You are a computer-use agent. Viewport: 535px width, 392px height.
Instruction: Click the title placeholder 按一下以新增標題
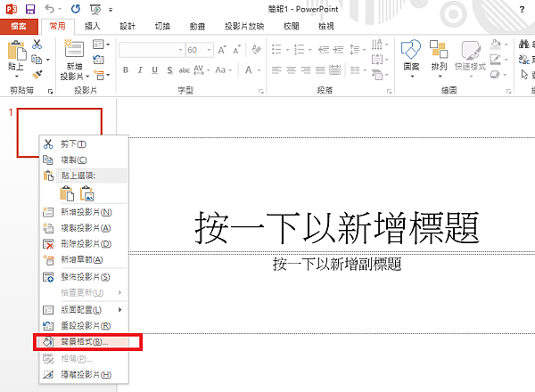point(337,228)
